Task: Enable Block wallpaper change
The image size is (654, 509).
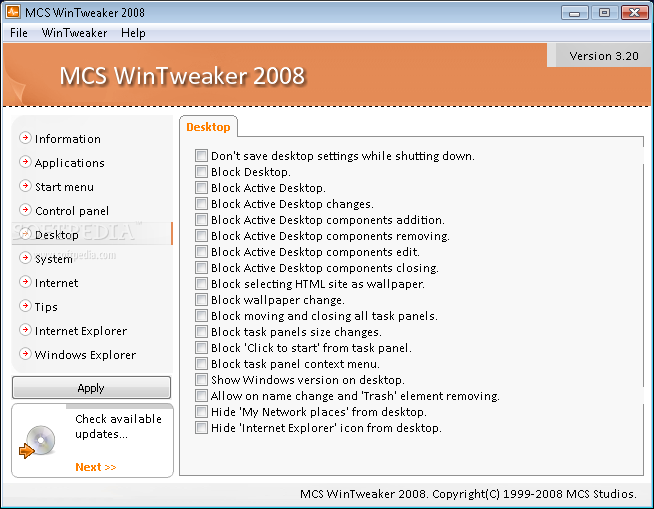Action: click(x=201, y=300)
